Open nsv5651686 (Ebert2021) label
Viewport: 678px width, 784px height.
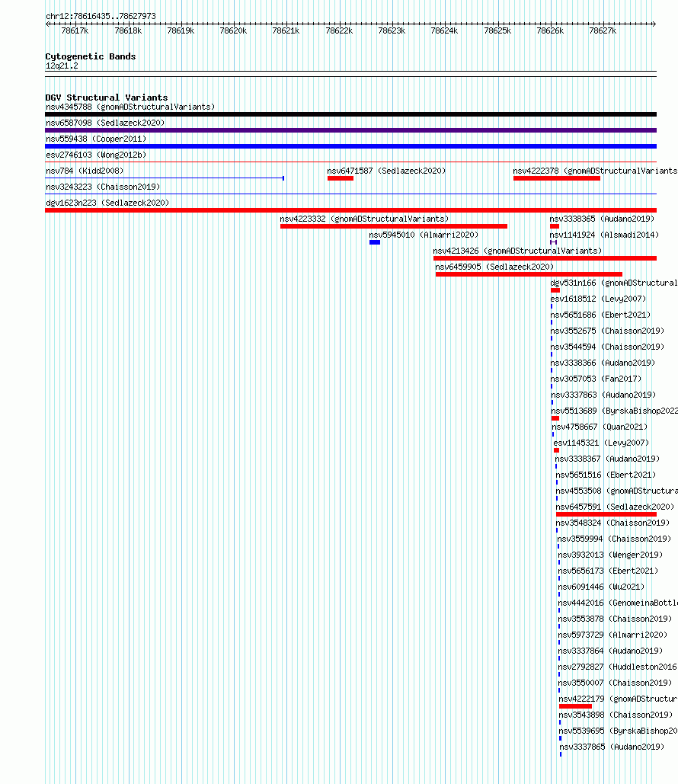(x=600, y=315)
